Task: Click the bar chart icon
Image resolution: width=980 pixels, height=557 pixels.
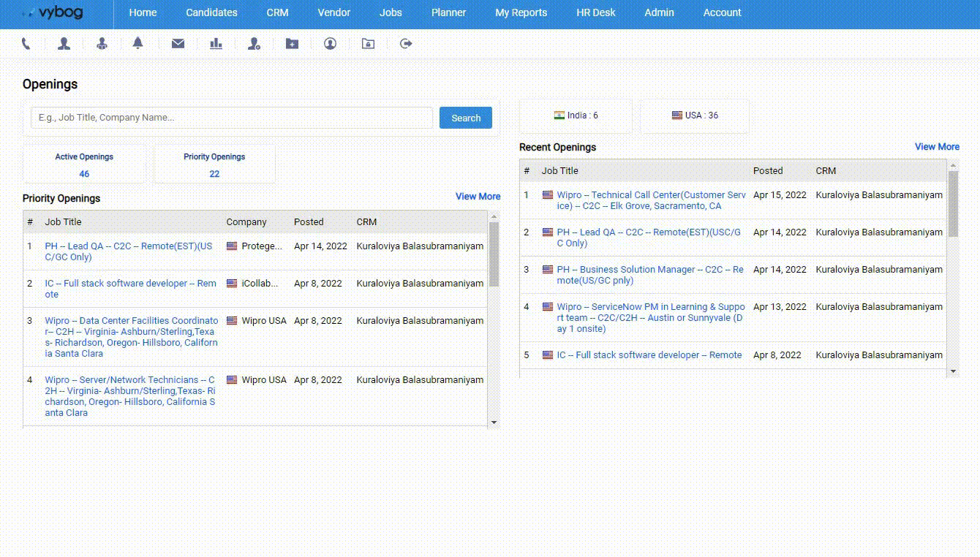Action: click(x=216, y=44)
